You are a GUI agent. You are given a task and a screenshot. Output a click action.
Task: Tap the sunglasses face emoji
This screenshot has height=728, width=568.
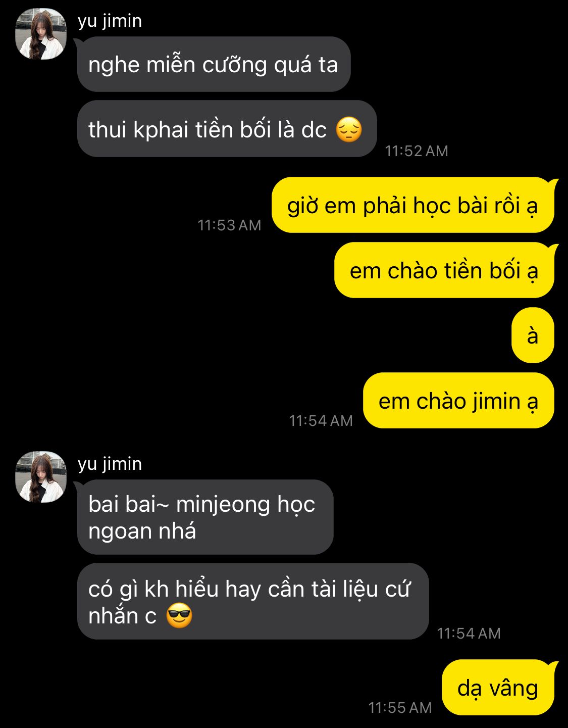click(x=179, y=616)
